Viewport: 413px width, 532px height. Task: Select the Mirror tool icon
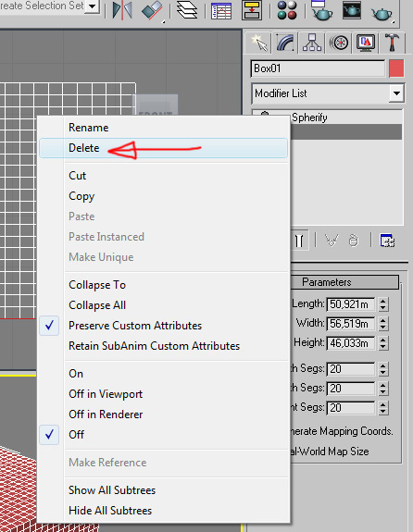click(122, 10)
